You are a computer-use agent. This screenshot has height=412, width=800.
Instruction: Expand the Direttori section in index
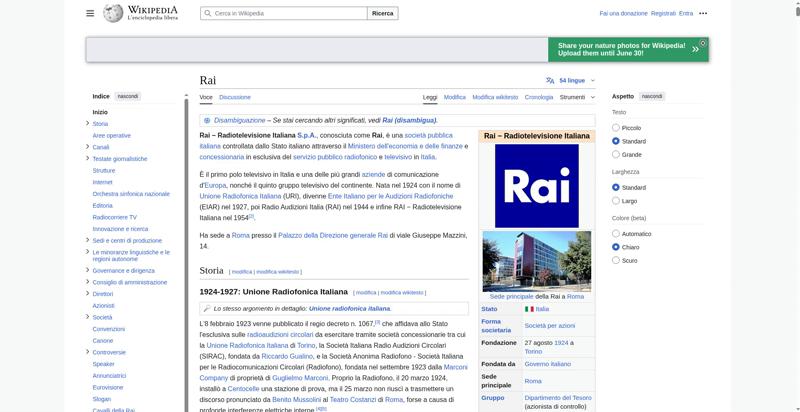(88, 294)
